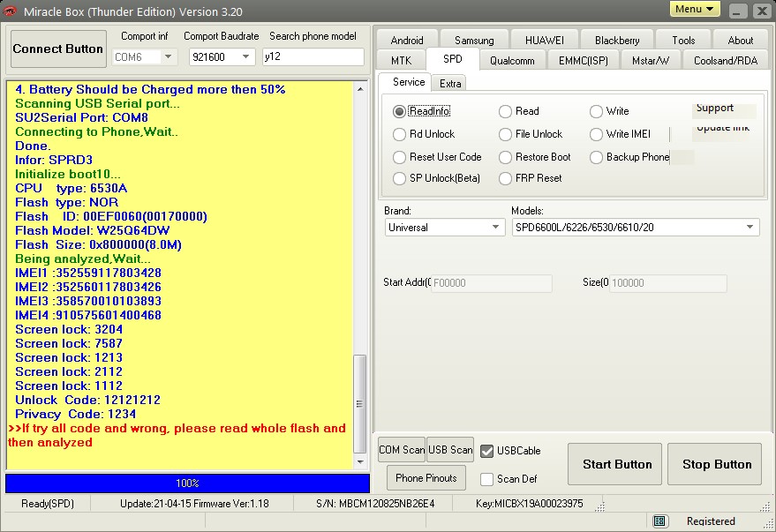
Task: Click the Update:21-04-15 Firmware Ver:1.18 status
Action: click(x=194, y=504)
